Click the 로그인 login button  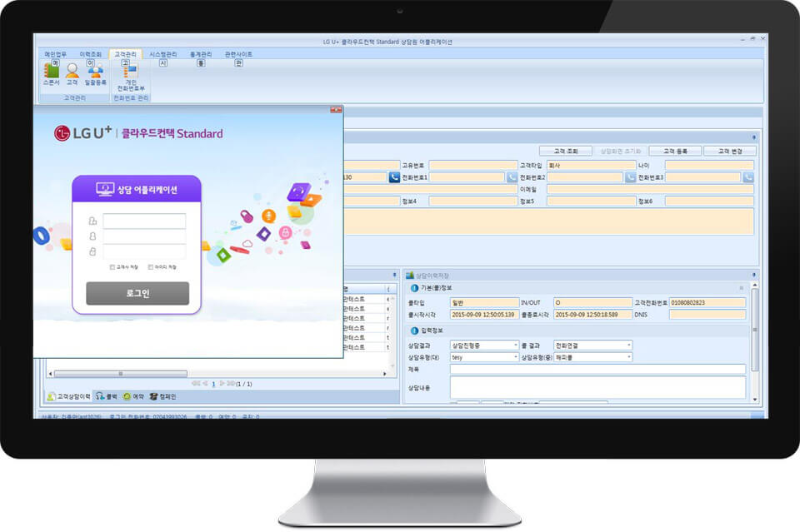(x=137, y=294)
